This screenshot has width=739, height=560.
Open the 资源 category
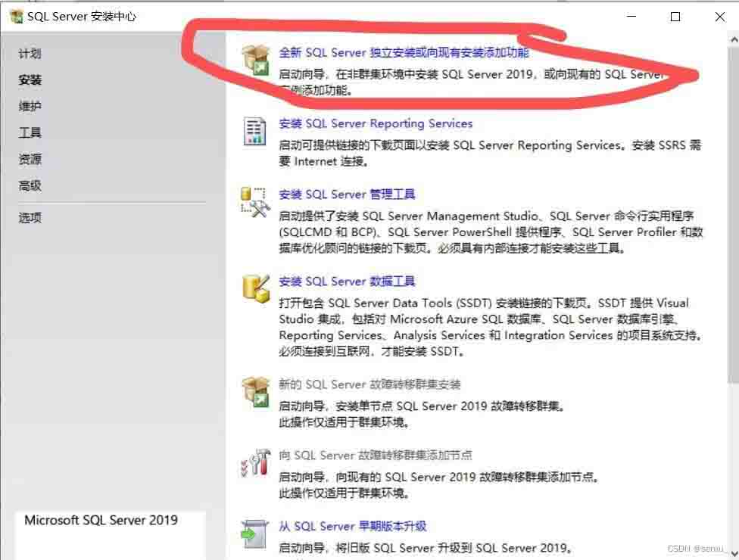tap(30, 159)
